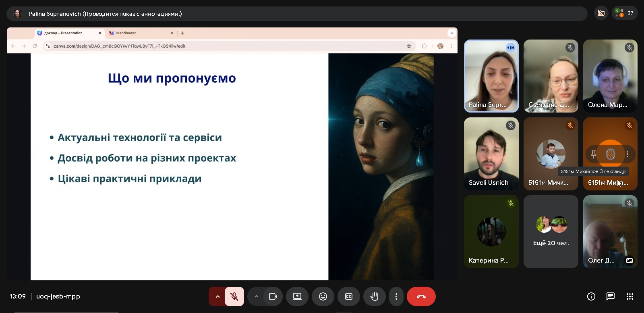
Task: Click the "Ещё 20 чел." participants tile
Action: (x=551, y=232)
